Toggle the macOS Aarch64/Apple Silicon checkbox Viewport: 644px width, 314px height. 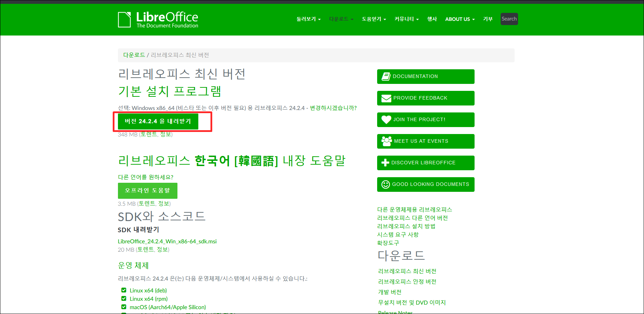coord(124,307)
